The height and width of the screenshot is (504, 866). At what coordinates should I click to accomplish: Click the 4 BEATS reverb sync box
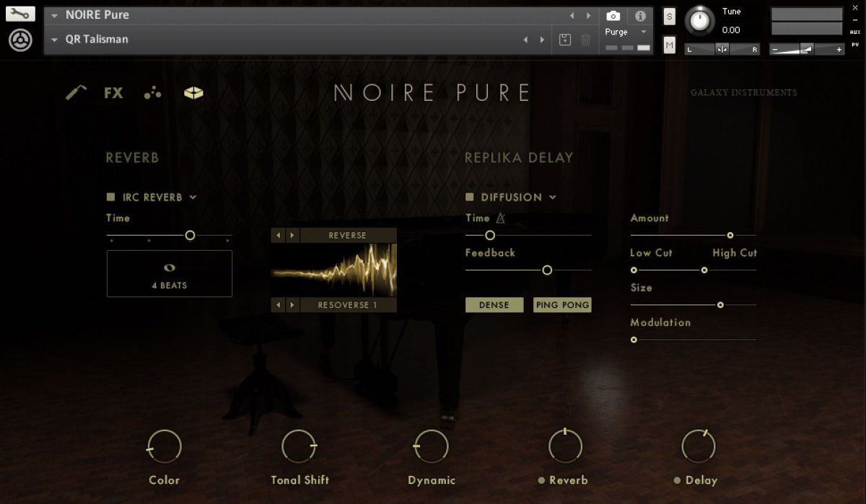pyautogui.click(x=170, y=274)
